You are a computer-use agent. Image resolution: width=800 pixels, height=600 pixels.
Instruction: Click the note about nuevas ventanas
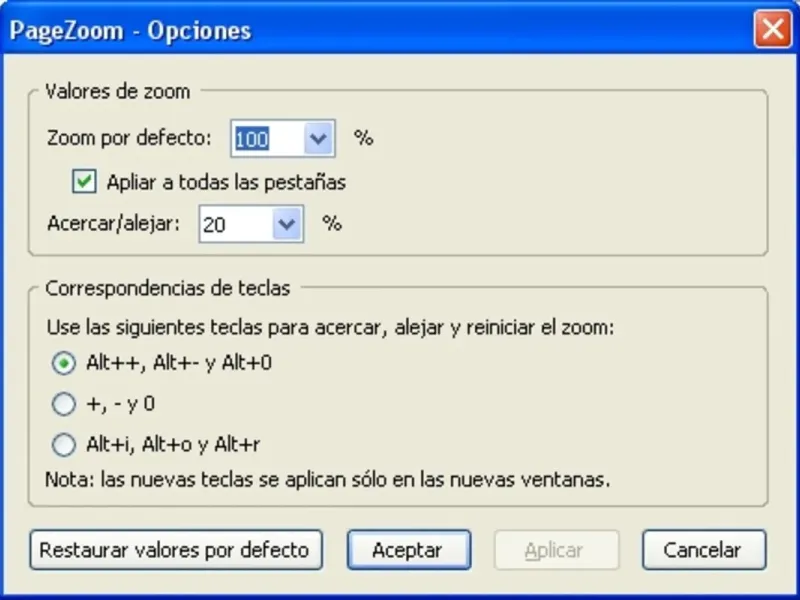pyautogui.click(x=327, y=479)
